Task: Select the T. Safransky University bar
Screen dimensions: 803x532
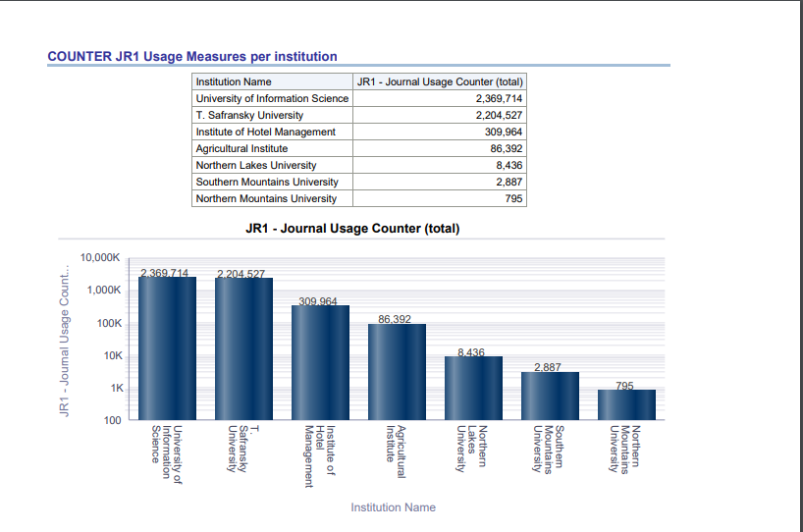Action: 243,348
